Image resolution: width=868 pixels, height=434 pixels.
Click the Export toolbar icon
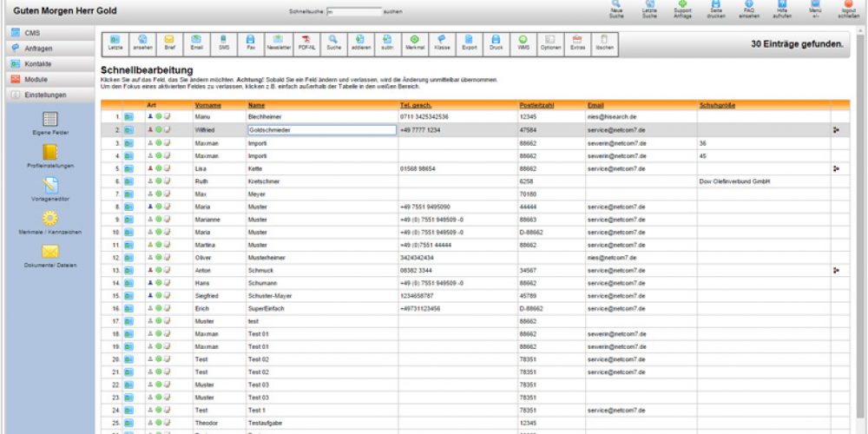[468, 43]
